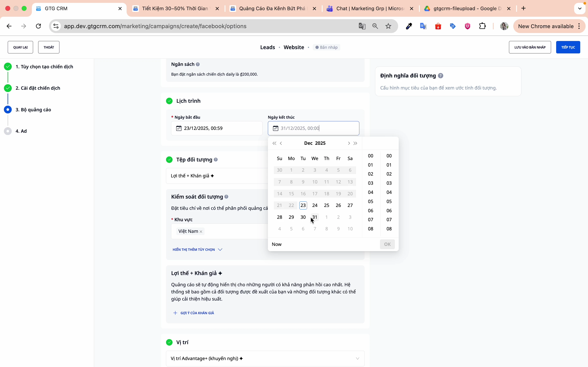Bookmark this page with star icon
The image size is (588, 367).
(x=389, y=26)
